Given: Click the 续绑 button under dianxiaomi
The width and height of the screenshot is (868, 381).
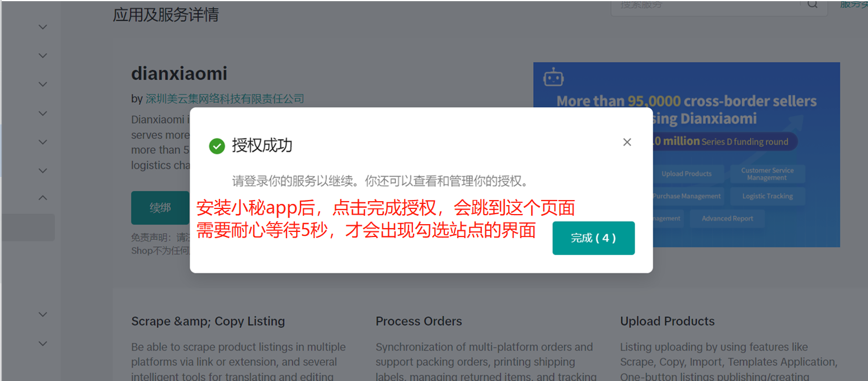Looking at the screenshot, I should pyautogui.click(x=160, y=208).
